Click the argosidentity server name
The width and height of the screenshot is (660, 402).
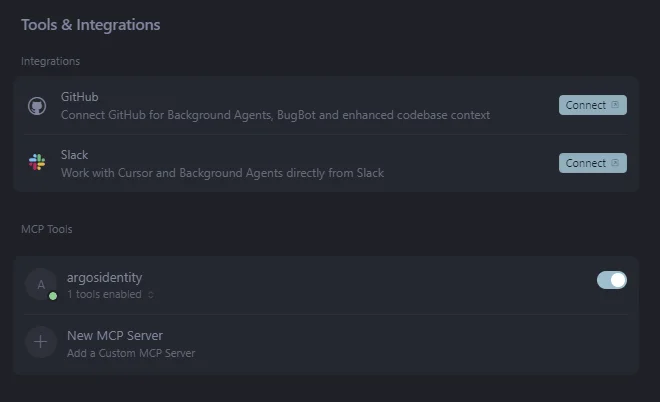pyautogui.click(x=105, y=277)
